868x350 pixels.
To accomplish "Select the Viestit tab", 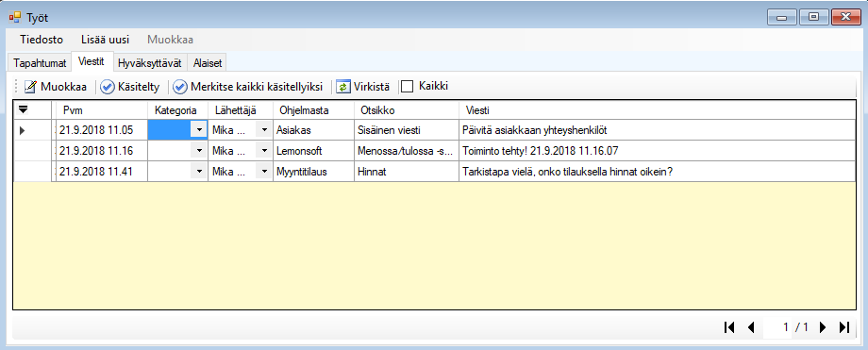I will coord(92,61).
